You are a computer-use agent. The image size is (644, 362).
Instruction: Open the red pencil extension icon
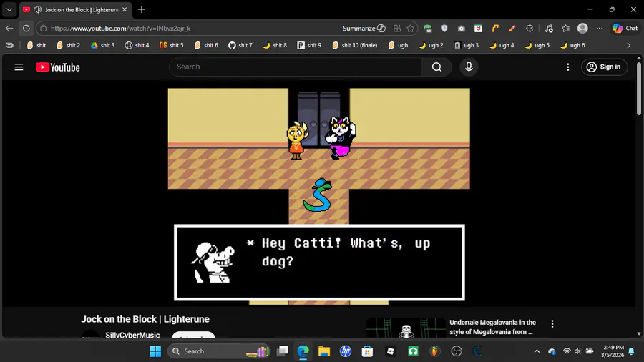coord(512,29)
